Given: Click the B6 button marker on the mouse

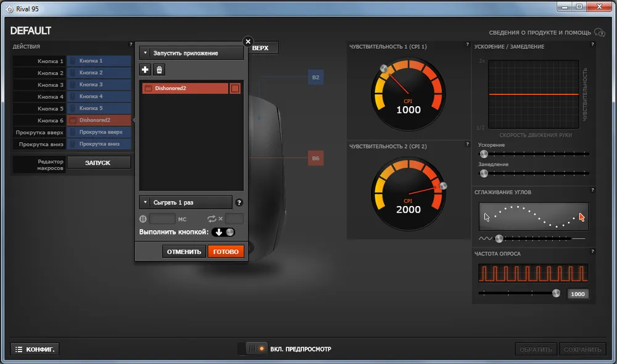Looking at the screenshot, I should (315, 159).
